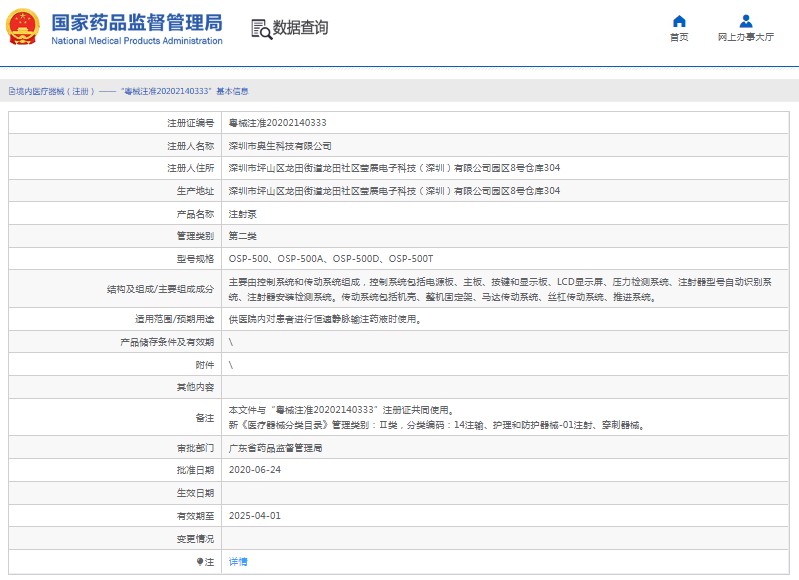Click the 批准日期 row label
Image resolution: width=799 pixels, height=580 pixels.
point(195,470)
